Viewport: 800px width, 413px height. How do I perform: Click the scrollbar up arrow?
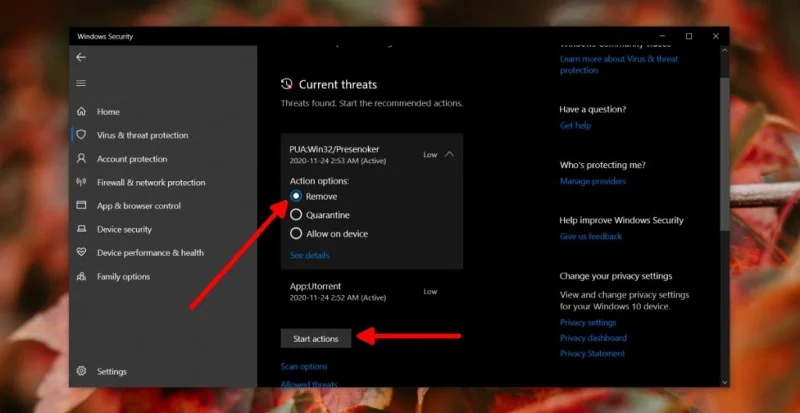click(x=724, y=51)
